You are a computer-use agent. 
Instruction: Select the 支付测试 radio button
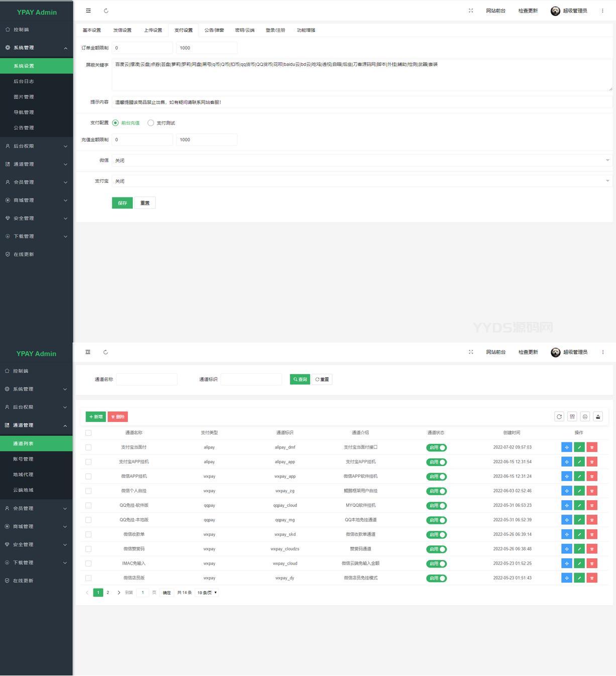(151, 123)
